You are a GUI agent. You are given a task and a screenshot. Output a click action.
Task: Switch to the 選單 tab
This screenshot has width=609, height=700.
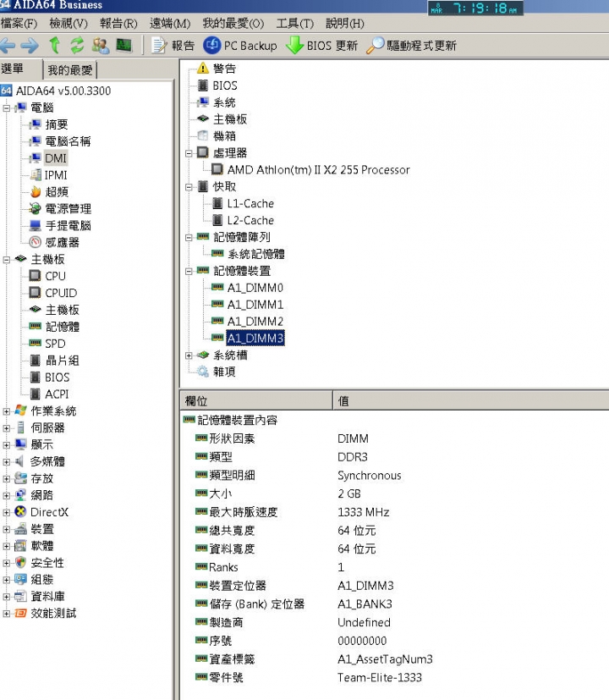tap(20, 69)
